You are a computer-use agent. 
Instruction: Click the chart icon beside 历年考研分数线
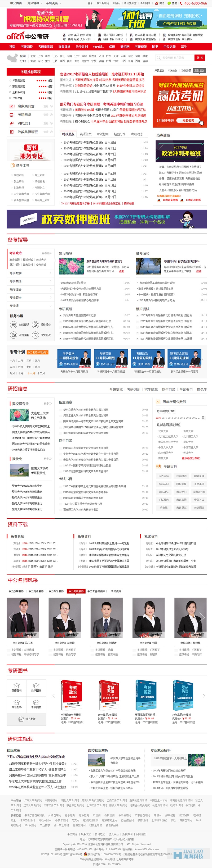158,402
